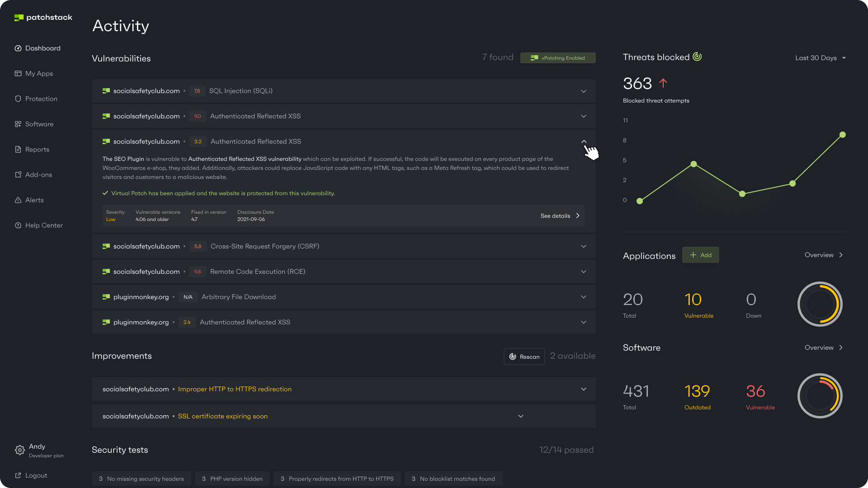Log out via Logout link
Image resolution: width=868 pixels, height=488 pixels.
pos(31,475)
